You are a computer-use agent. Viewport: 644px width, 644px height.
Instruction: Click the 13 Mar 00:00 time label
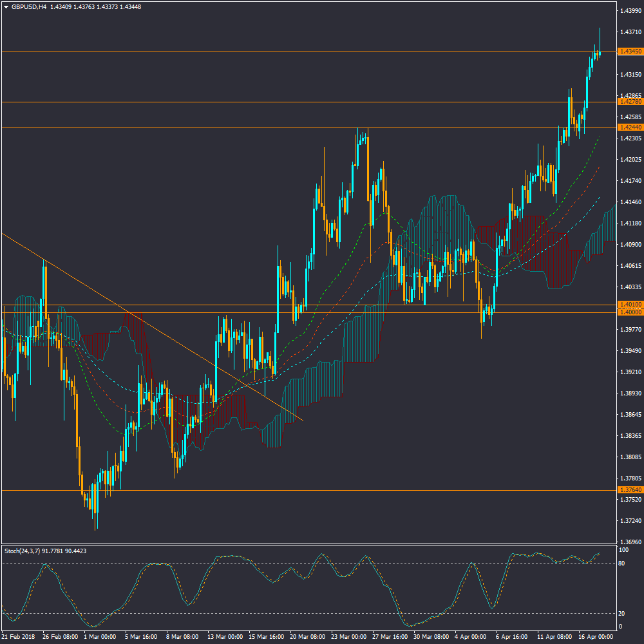click(x=224, y=637)
